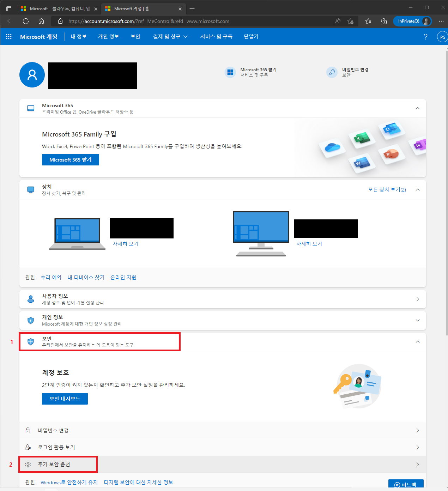Open the 모든 장치 보기(2) link
This screenshot has height=491, width=448.
[x=387, y=190]
